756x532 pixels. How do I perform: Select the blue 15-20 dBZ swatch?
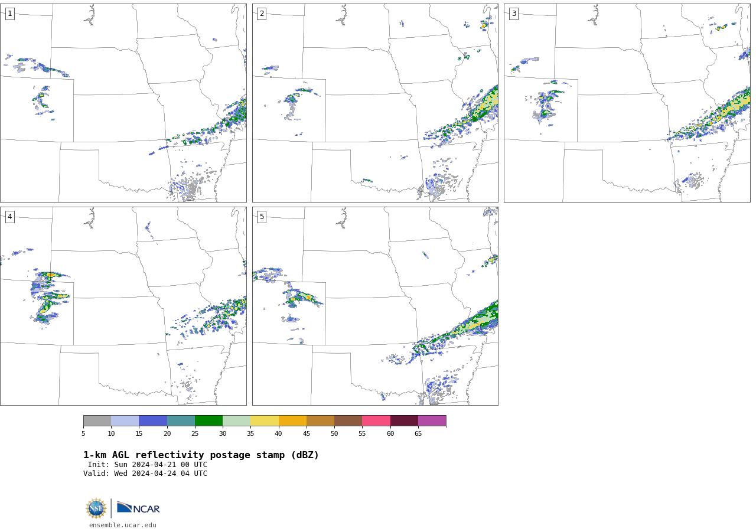pos(153,420)
